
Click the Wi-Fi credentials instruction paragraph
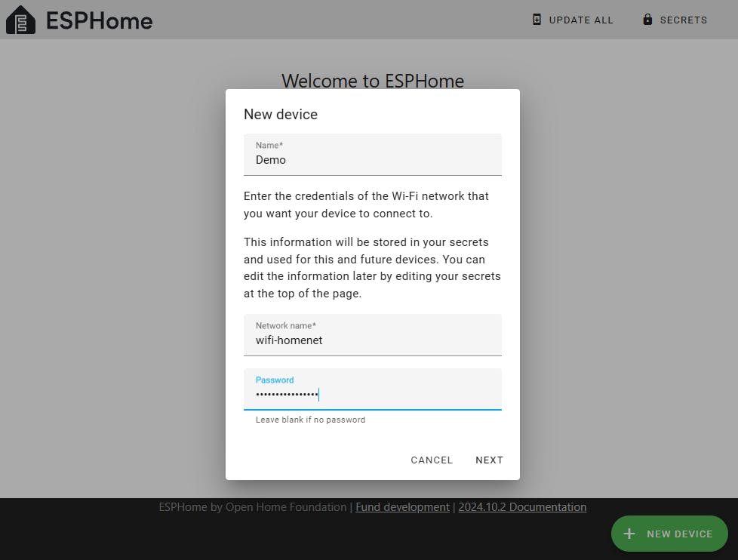click(x=366, y=205)
